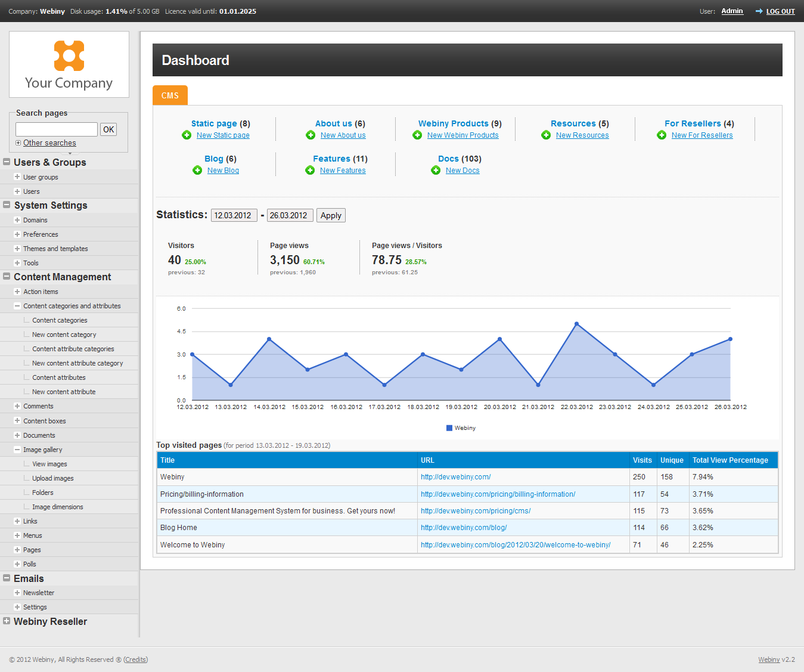Click the green plus icon beside New Resources

(x=546, y=135)
